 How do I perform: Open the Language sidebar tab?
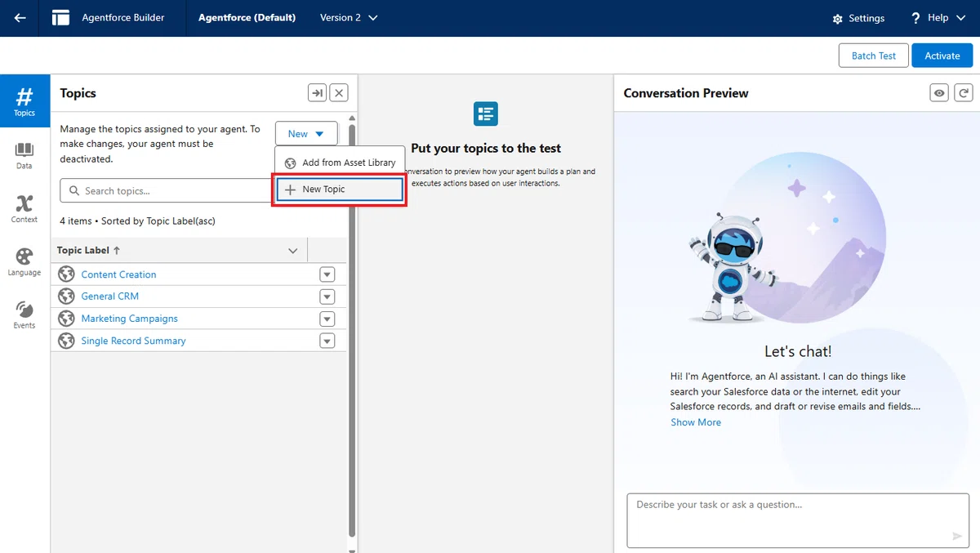[24, 262]
